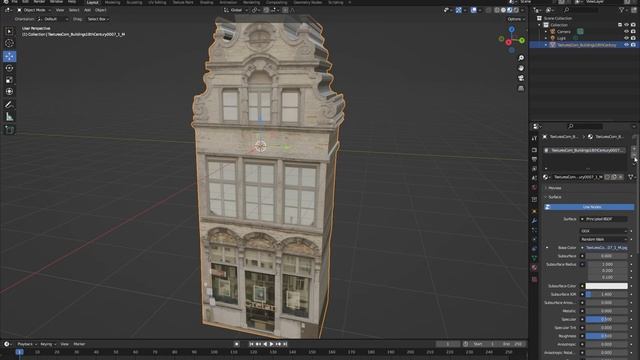Click the Subsurface Color white swatch
Viewport: 640px width, 360px height.
tap(607, 286)
